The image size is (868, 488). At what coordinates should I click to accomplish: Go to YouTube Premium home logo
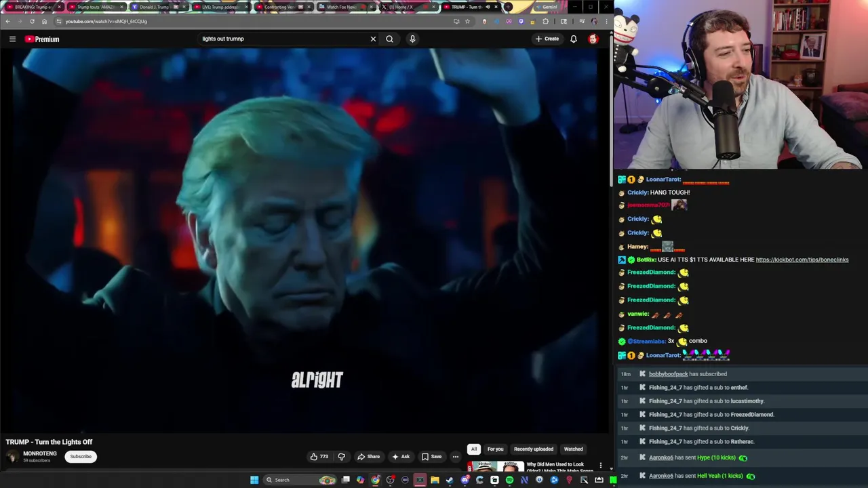point(42,39)
